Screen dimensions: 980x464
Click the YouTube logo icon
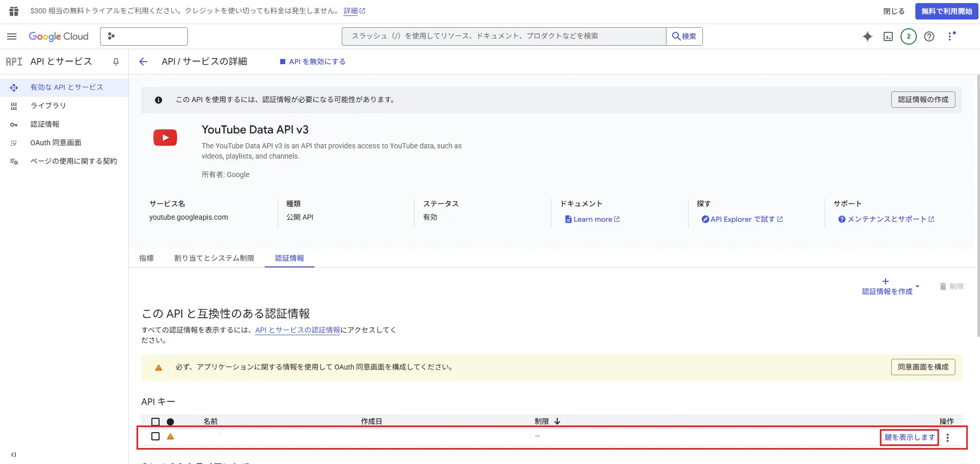pyautogui.click(x=165, y=138)
